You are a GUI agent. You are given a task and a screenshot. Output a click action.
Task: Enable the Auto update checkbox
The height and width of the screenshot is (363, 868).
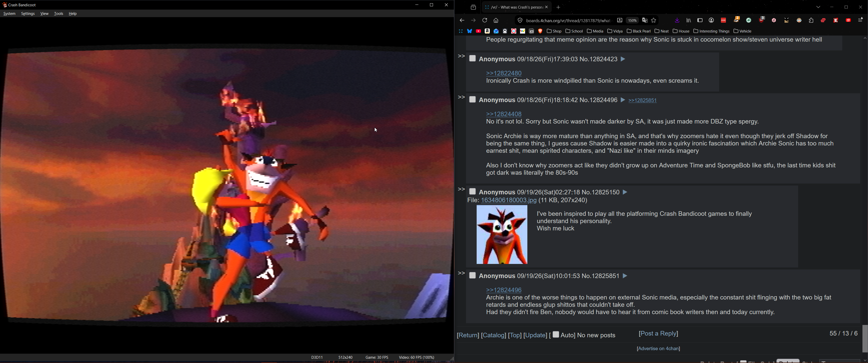click(556, 334)
